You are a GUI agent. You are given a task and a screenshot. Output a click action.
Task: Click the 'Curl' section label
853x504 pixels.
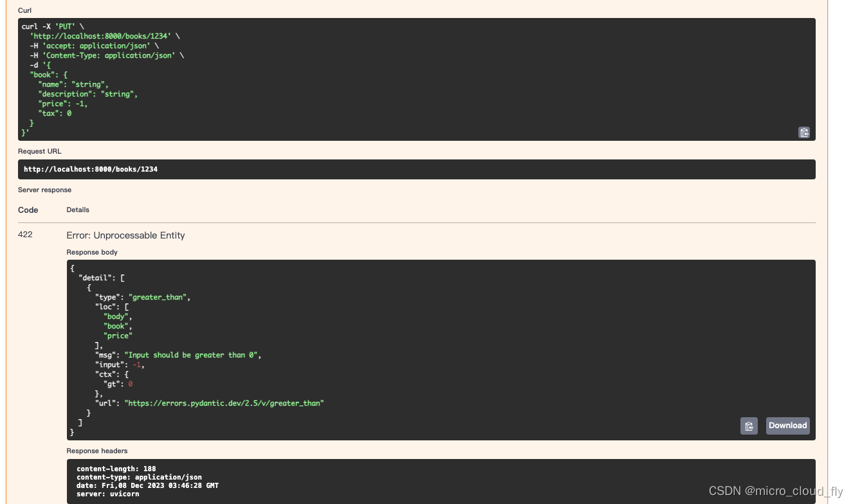[24, 10]
